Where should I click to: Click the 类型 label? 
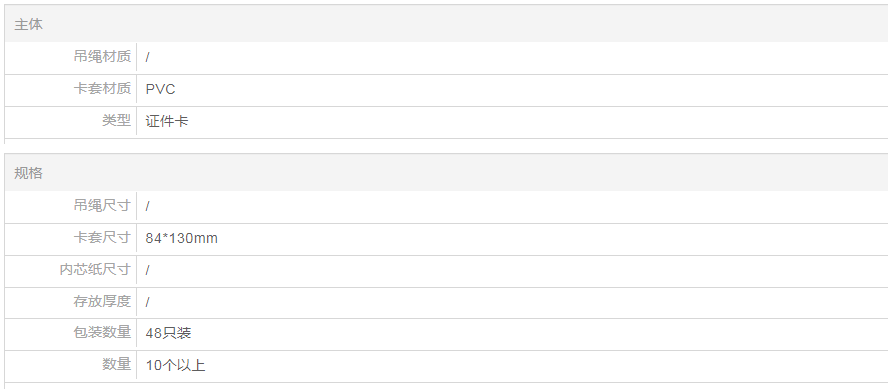tap(116, 120)
